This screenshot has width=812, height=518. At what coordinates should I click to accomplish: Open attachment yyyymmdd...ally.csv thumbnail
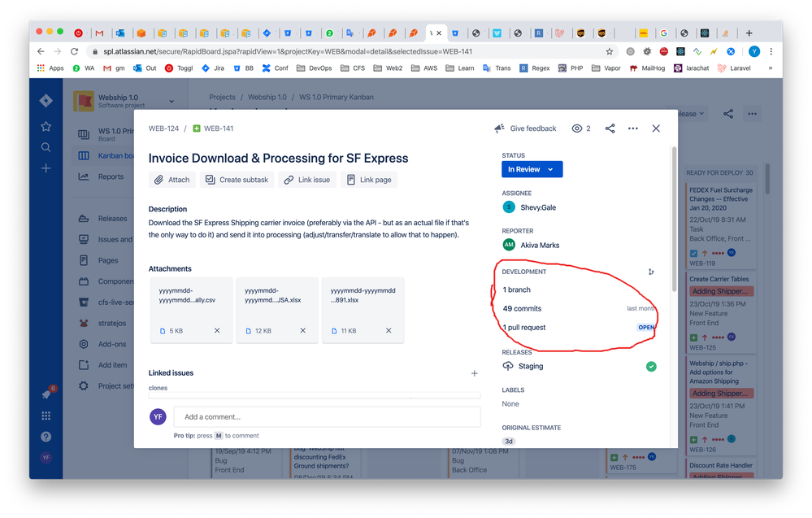tap(191, 310)
